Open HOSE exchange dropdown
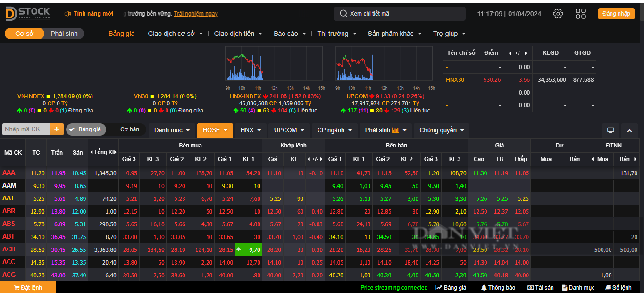This screenshot has height=293, width=644. (215, 130)
